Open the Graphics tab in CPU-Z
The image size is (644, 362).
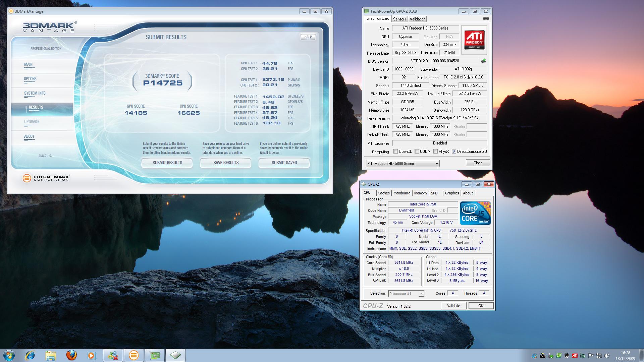pos(452,193)
